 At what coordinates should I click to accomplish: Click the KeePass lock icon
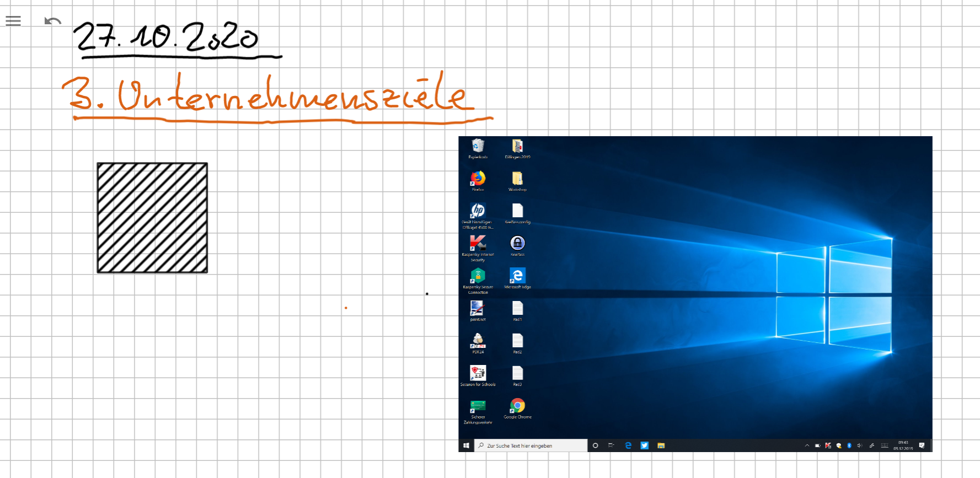pos(517,243)
